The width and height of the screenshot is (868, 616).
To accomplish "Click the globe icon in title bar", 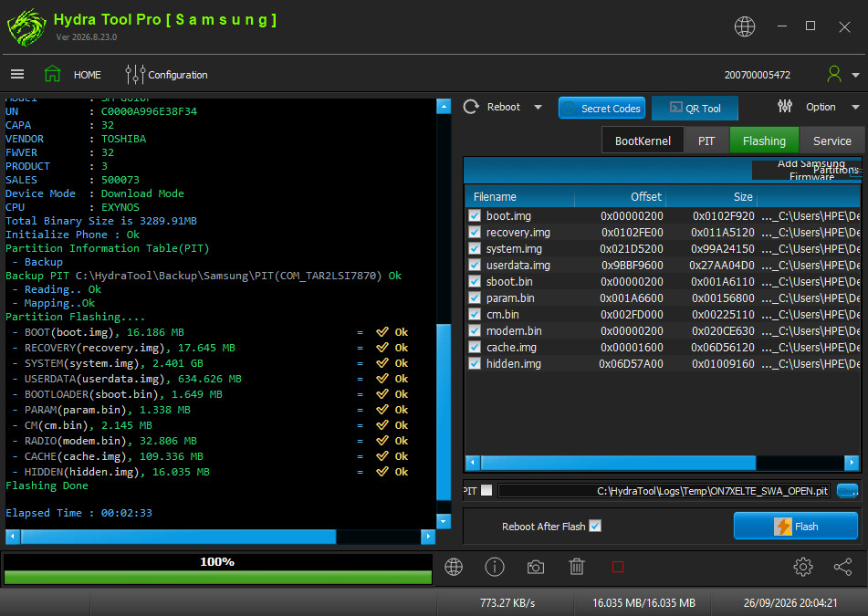I will tap(745, 26).
